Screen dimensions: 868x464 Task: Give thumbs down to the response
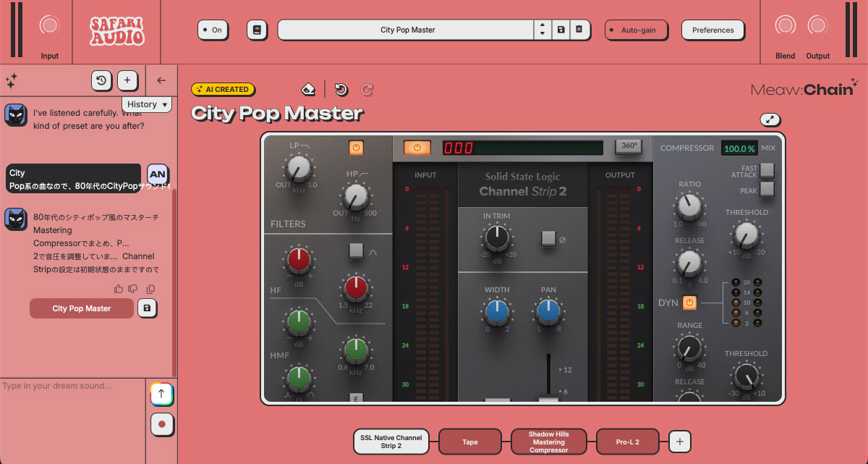click(132, 289)
